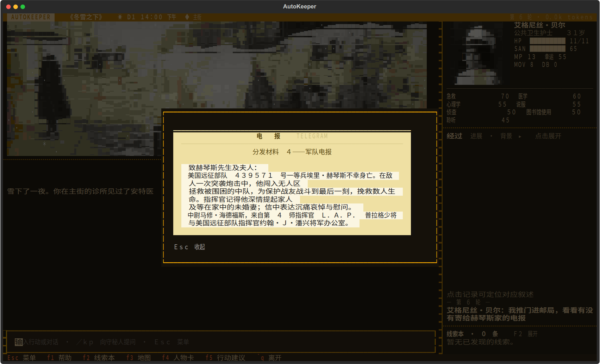Screen dimensions: 600x364
Task: Open f3 地图 map
Action: click(138, 358)
